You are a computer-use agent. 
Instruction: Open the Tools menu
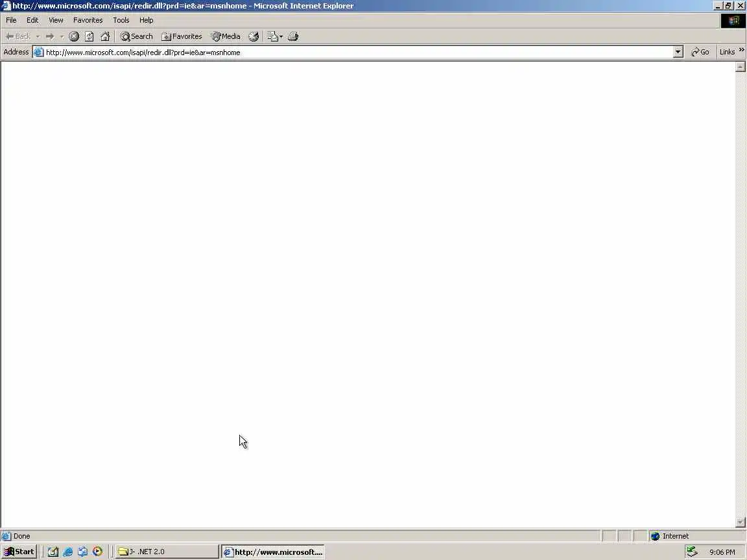click(x=121, y=20)
